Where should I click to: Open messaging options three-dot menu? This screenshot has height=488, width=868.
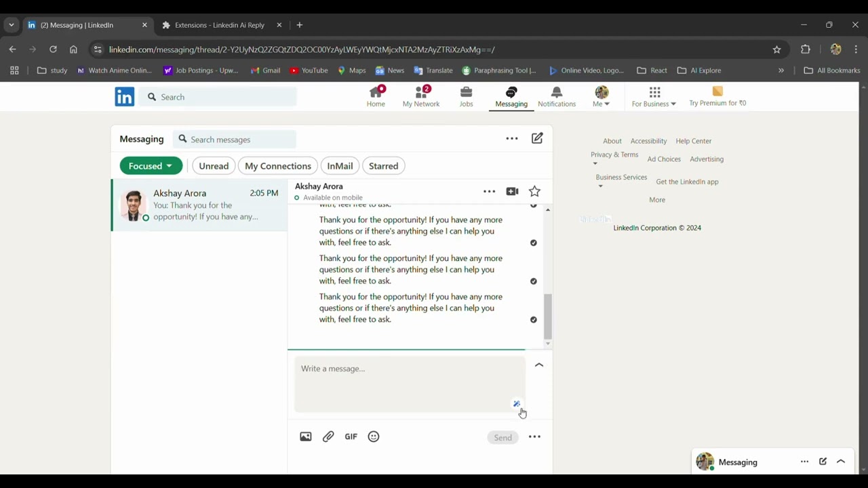click(x=512, y=138)
